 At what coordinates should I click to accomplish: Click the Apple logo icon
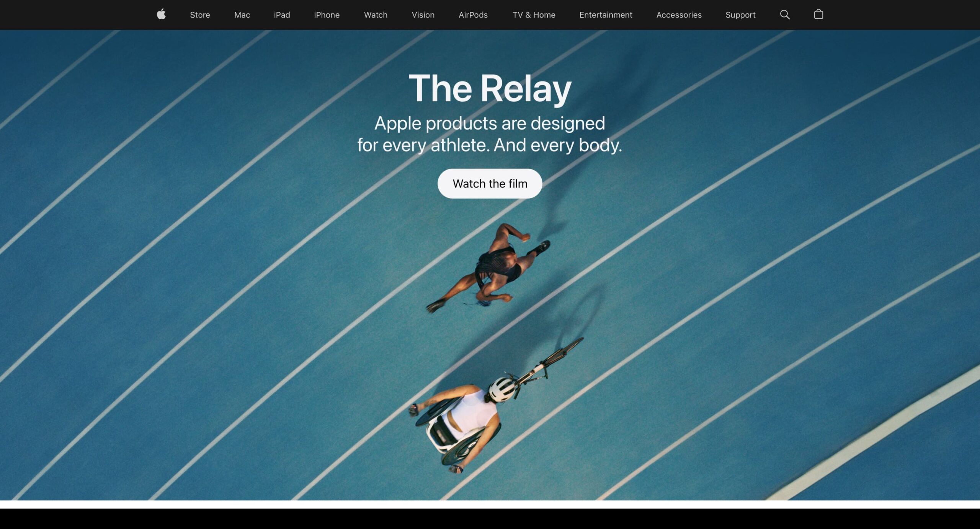(160, 14)
